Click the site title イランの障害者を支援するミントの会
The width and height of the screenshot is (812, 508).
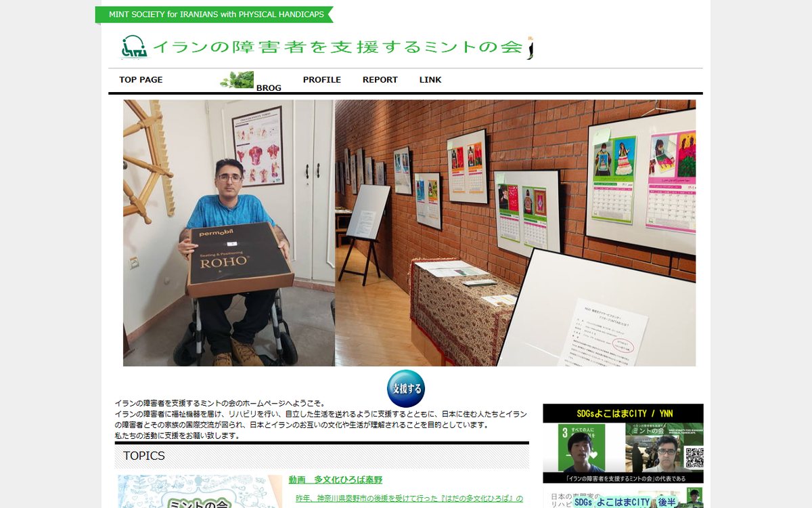338,47
